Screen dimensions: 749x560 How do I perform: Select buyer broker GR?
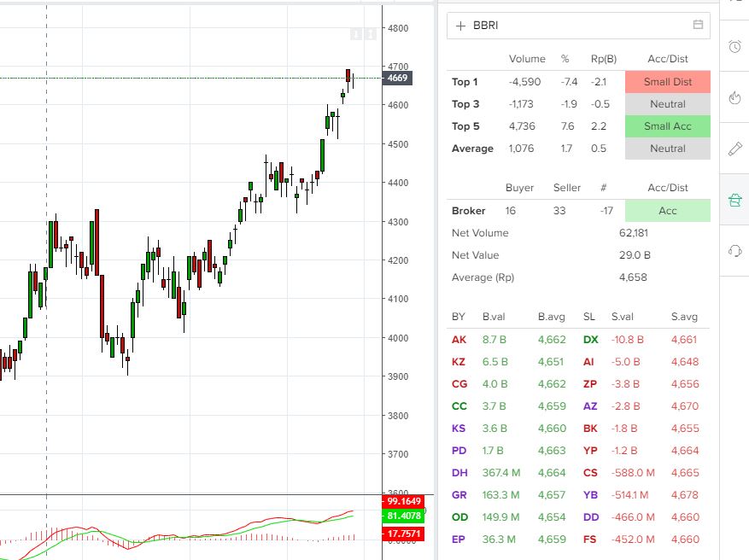[459, 495]
